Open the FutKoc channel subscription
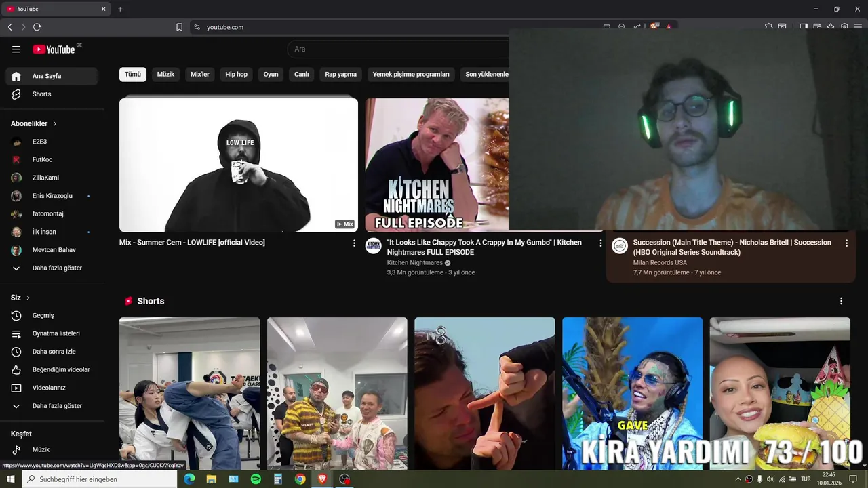 coord(52,160)
